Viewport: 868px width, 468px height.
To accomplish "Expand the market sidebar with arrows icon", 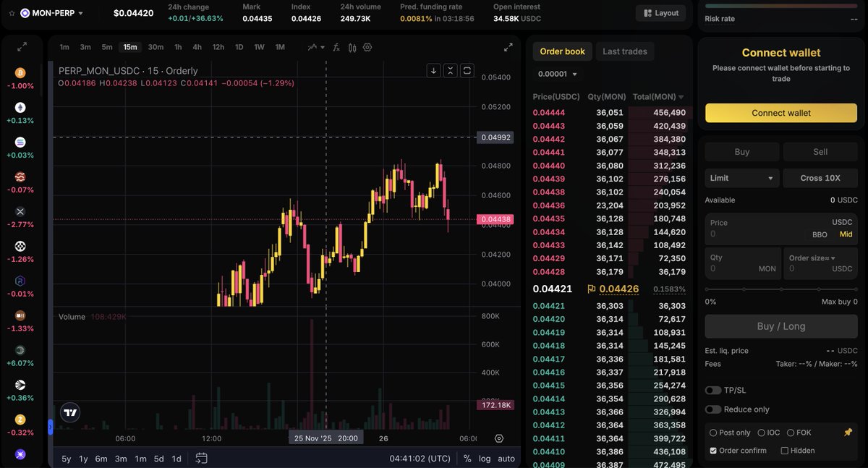I will 22,46.
